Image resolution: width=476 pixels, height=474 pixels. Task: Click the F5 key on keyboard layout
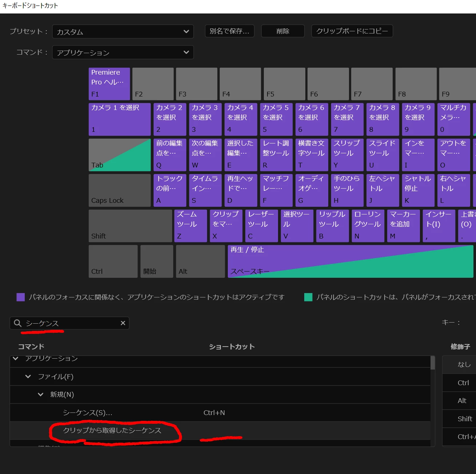tap(284, 84)
